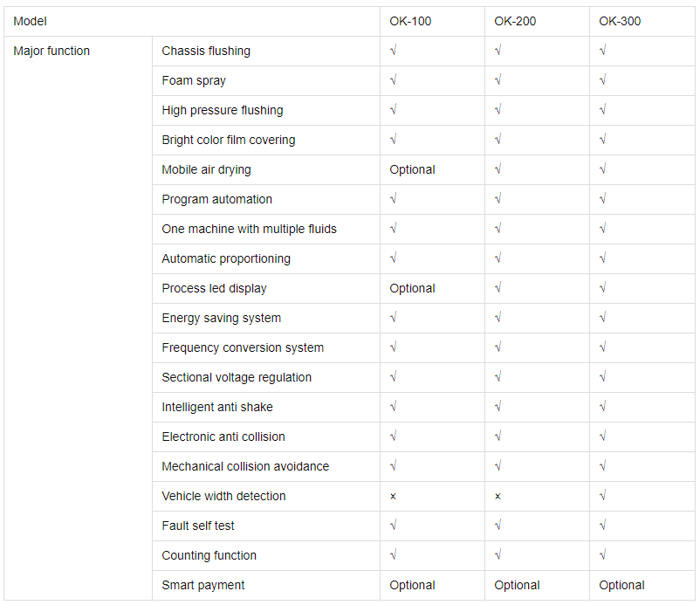Click the OK-200 cross for Vehicle width detection

click(x=498, y=496)
